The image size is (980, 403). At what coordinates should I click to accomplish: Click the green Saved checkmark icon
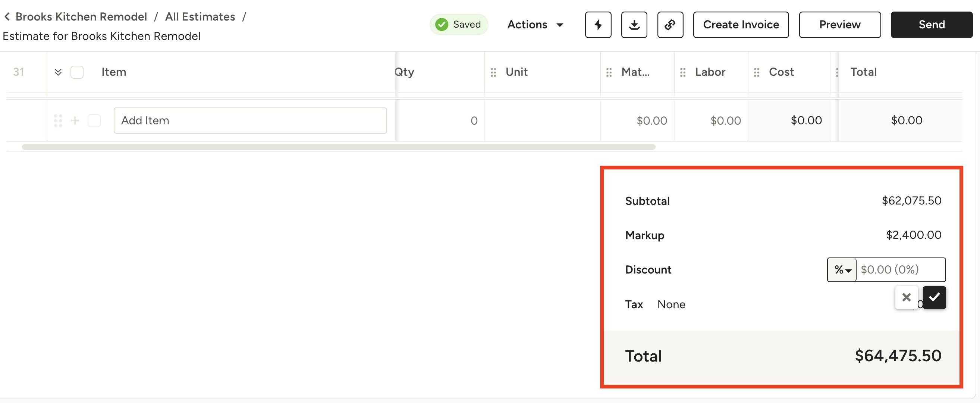(441, 24)
